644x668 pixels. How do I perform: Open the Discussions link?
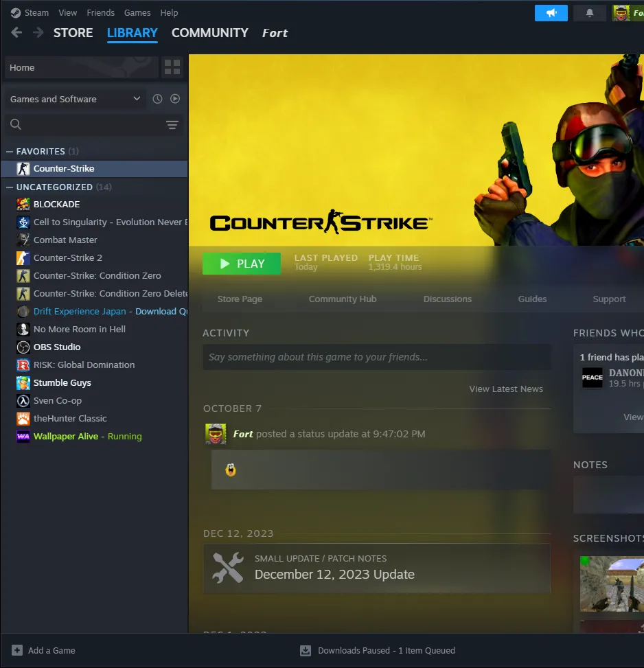pos(448,299)
